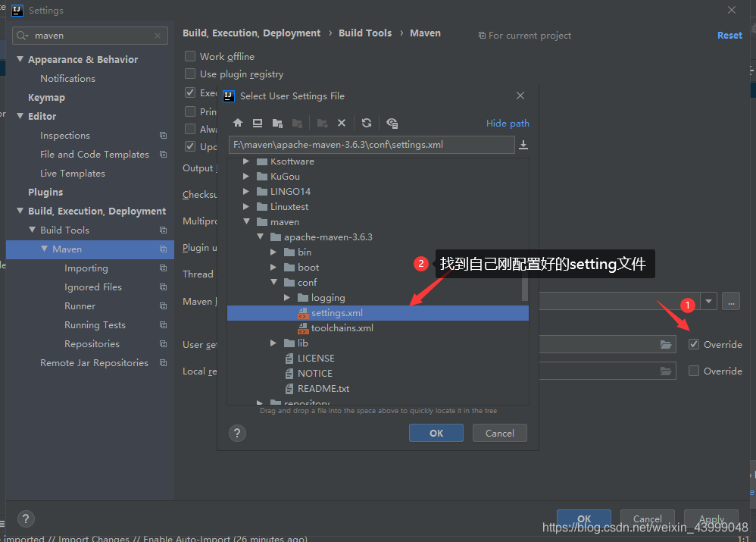756x542 pixels.
Task: Click project-level icon beside Runner
Action: pyautogui.click(x=163, y=306)
